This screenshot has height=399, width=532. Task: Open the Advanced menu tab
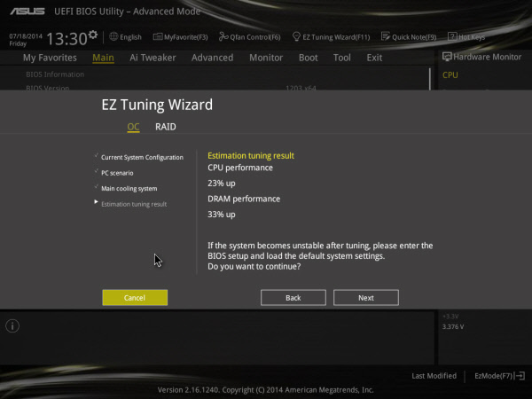pyautogui.click(x=213, y=58)
